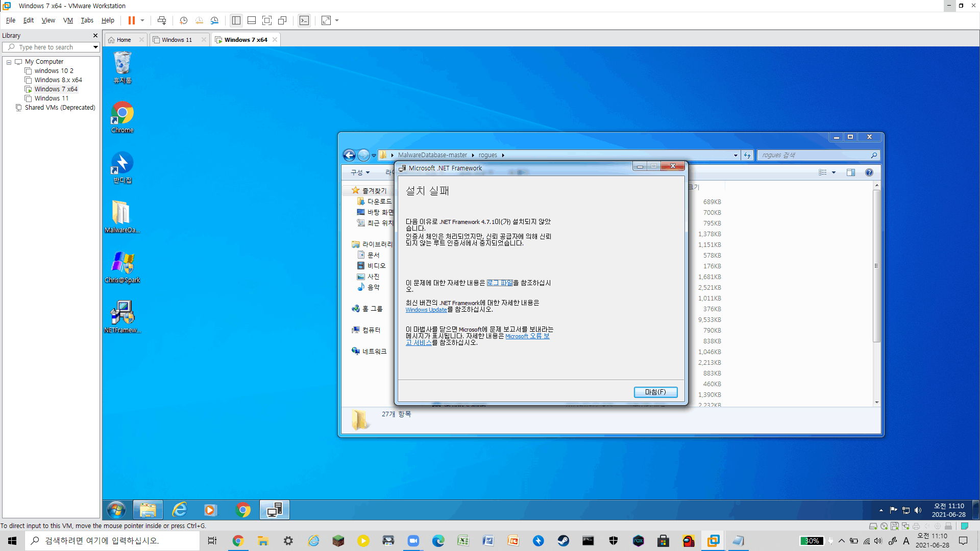This screenshot has width=980, height=551.
Task: Open the power options dropdown arrow
Action: point(142,20)
